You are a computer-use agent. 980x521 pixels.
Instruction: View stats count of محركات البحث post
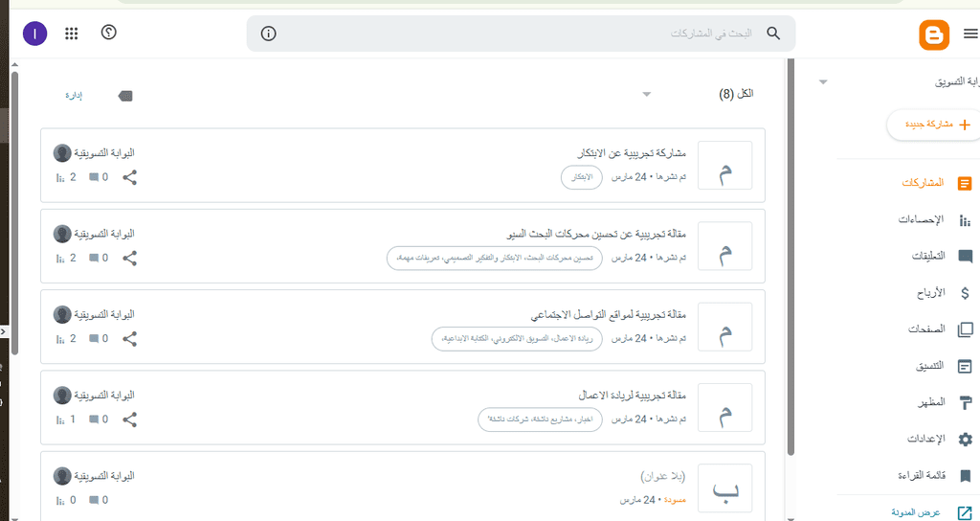(66, 259)
